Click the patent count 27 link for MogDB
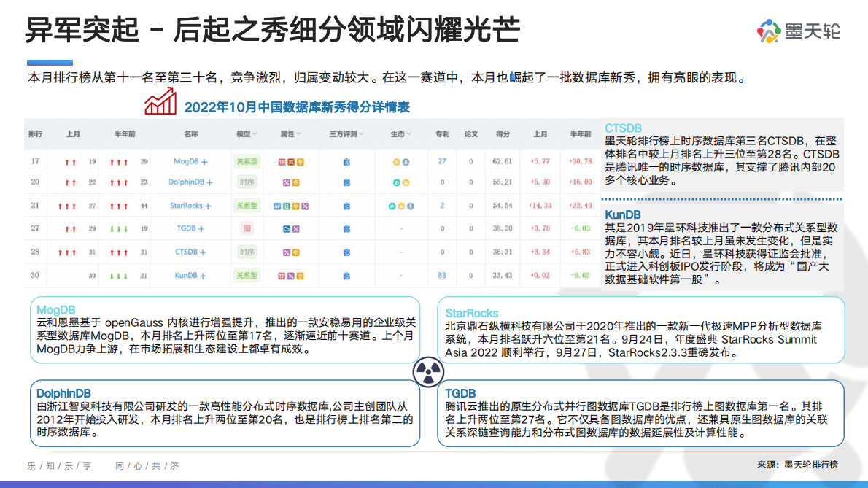The width and height of the screenshot is (868, 488). click(441, 161)
